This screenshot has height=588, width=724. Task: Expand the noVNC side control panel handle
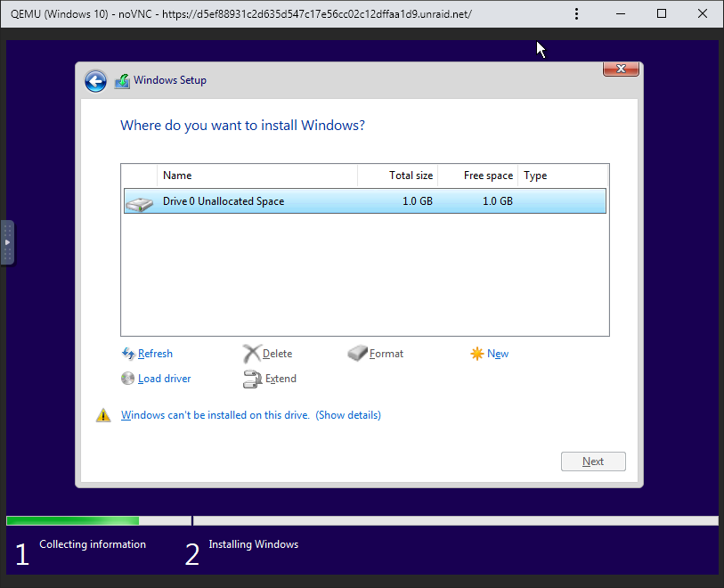7,242
